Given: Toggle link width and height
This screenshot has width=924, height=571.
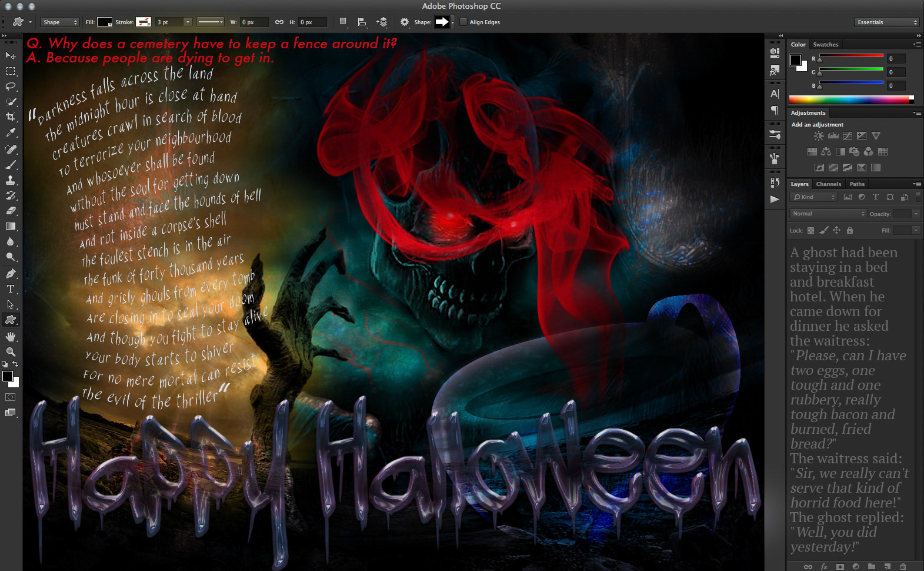Looking at the screenshot, I should point(279,22).
